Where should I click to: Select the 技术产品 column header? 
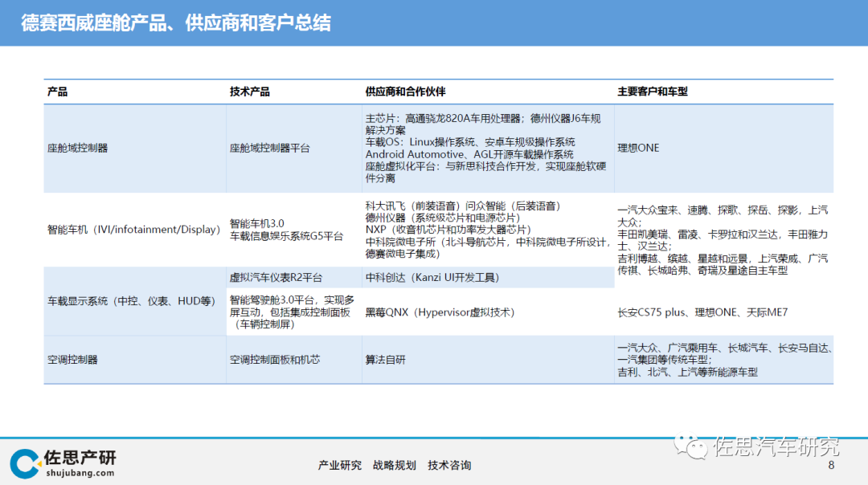pyautogui.click(x=250, y=92)
